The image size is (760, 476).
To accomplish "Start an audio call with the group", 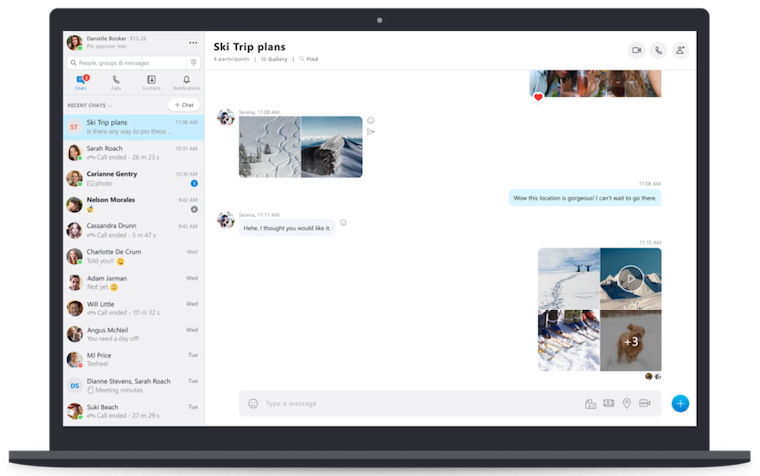I will (x=658, y=50).
